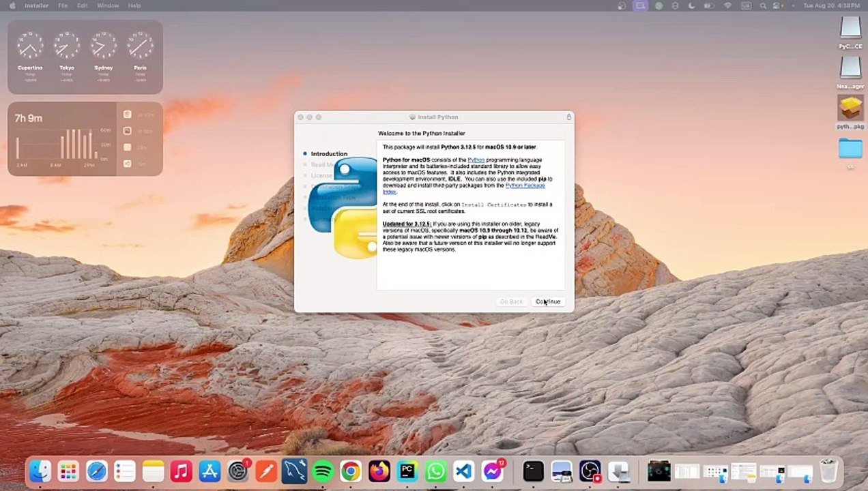Select the python .pkg file on desktop
Screen dimensions: 868x491
click(850, 109)
